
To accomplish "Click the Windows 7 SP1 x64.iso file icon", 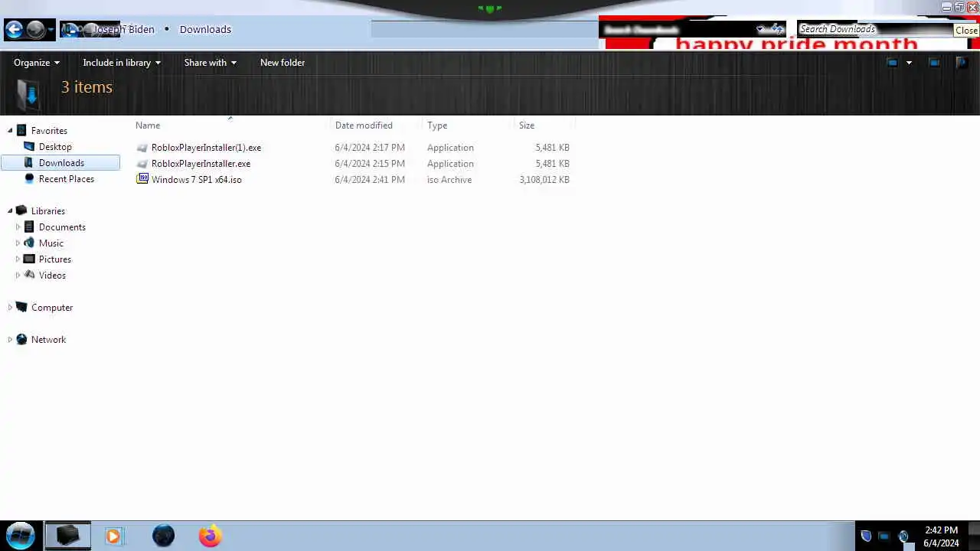I will coord(142,179).
